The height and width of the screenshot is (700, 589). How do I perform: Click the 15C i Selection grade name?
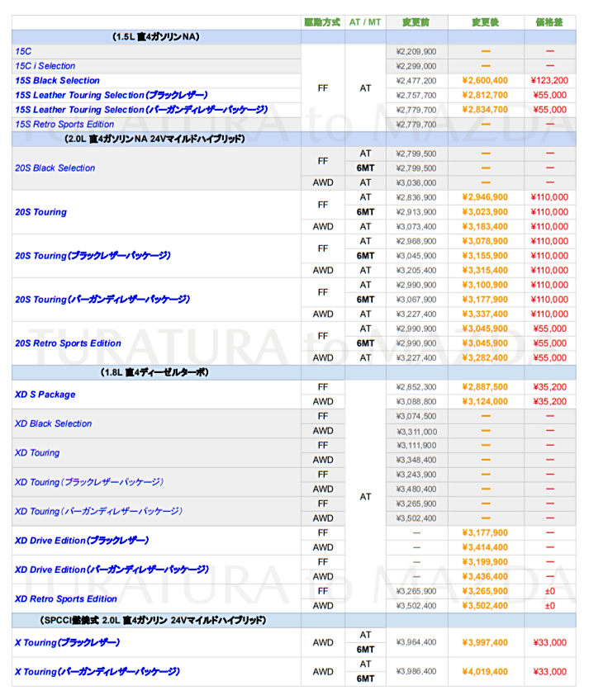click(x=45, y=66)
